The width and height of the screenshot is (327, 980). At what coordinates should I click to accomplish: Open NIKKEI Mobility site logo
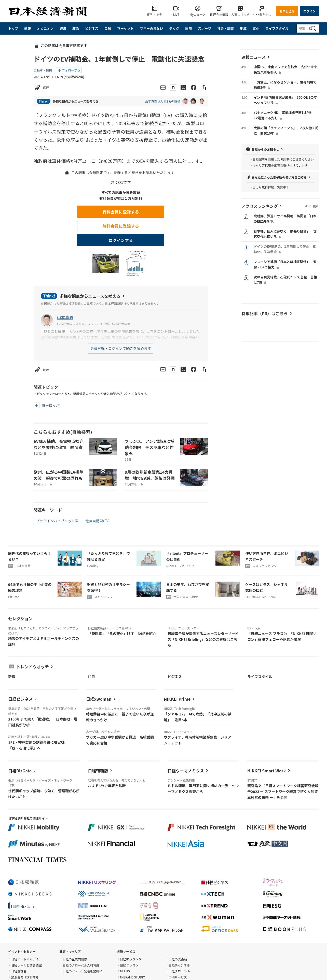point(34,827)
